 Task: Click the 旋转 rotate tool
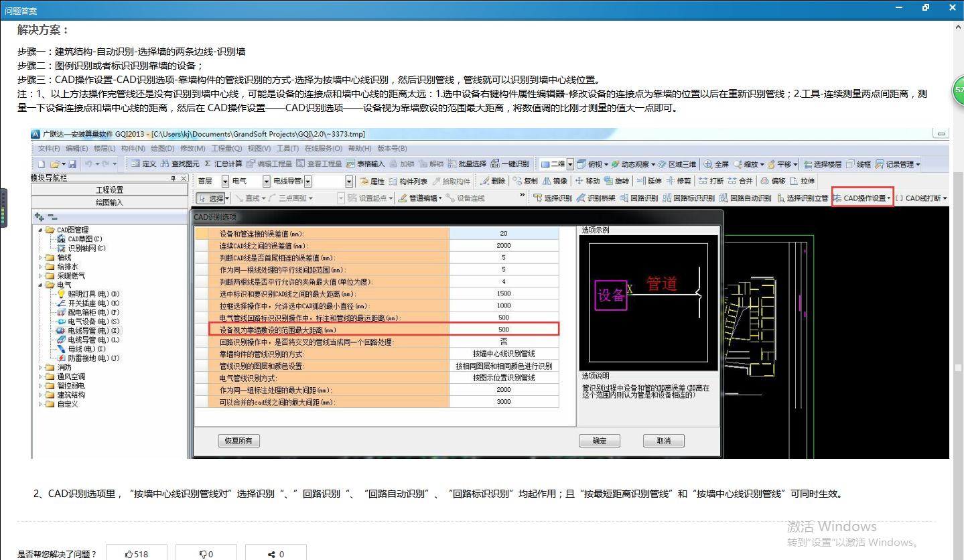pos(617,181)
